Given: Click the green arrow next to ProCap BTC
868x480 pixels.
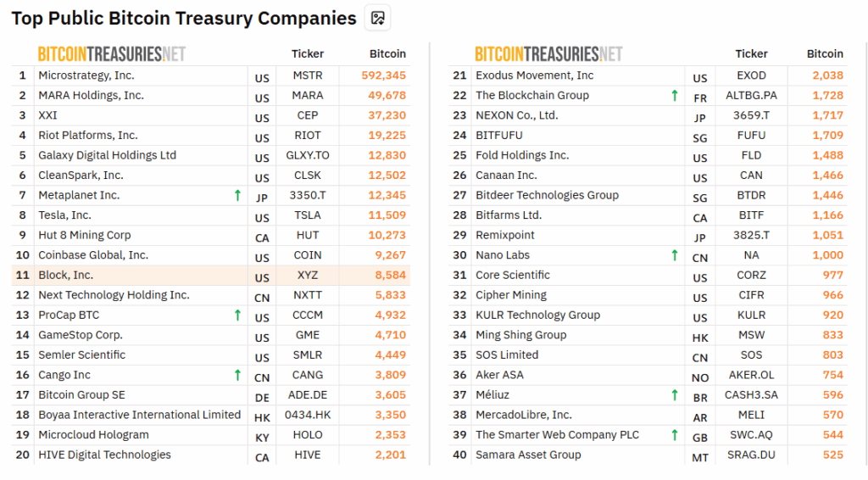Looking at the screenshot, I should 238,315.
